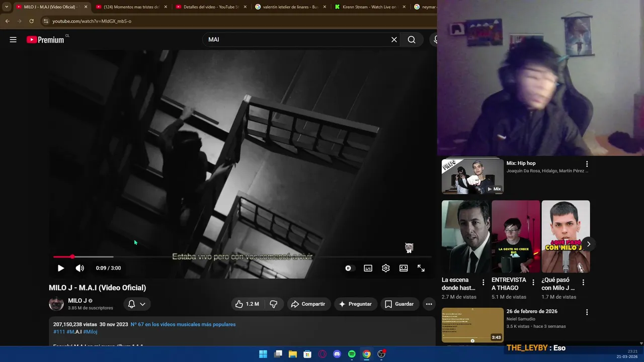Open options for '¿Qué pasó con Milo J'
The height and width of the screenshot is (362, 644).
583,283
